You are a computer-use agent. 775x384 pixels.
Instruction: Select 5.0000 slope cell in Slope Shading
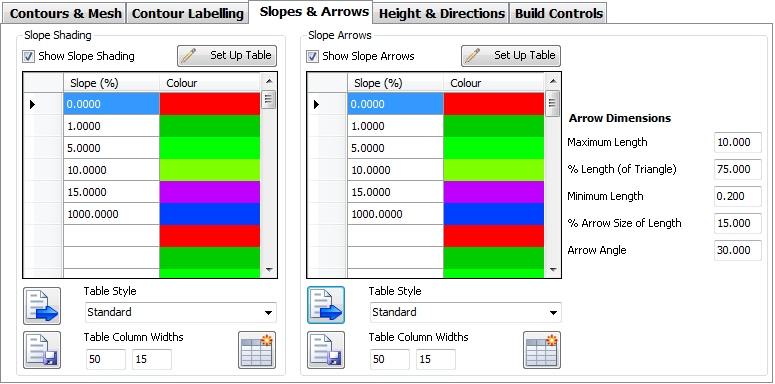111,148
